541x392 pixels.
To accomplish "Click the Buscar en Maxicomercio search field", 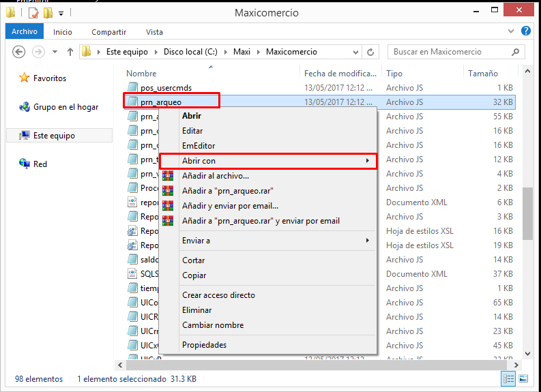I will pos(456,52).
